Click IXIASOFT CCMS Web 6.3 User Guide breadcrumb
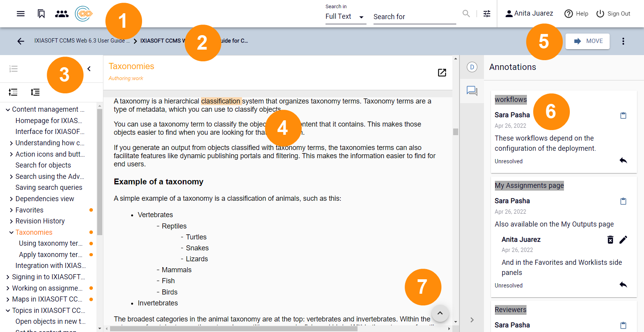Image resolution: width=644 pixels, height=332 pixels. (82, 41)
